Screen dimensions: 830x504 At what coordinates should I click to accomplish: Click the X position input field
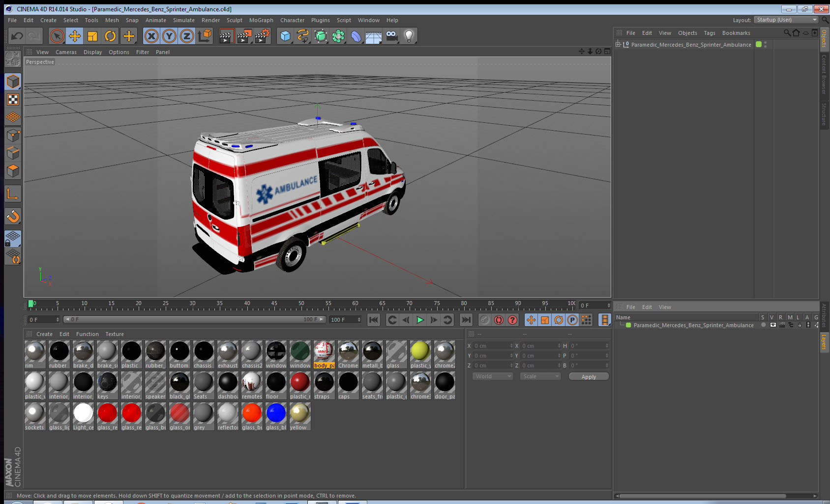coord(493,346)
